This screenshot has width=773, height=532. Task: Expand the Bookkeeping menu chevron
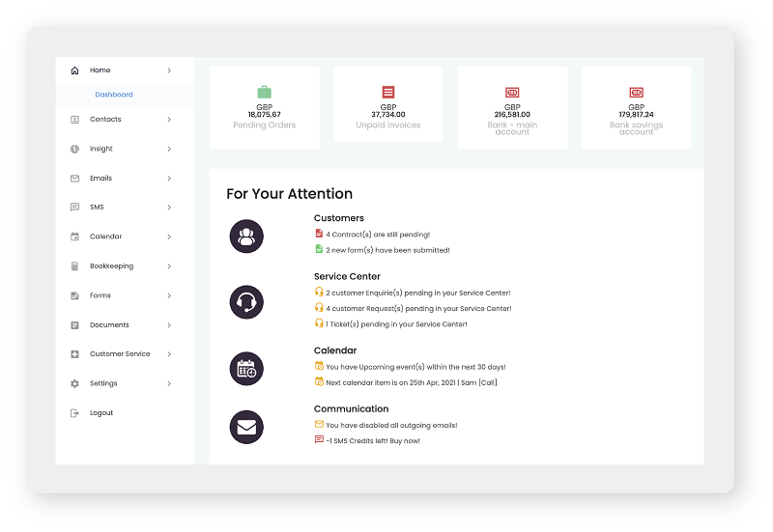coord(169,266)
